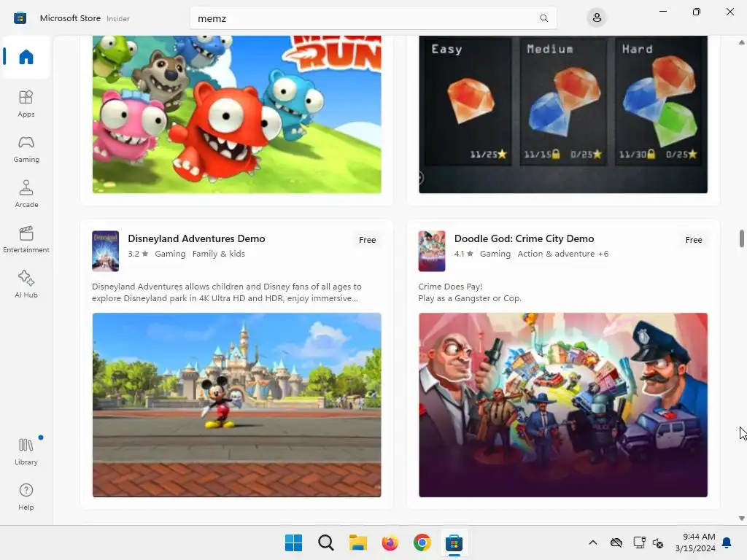Open the user profile account icon
This screenshot has height=560, width=747.
[597, 18]
